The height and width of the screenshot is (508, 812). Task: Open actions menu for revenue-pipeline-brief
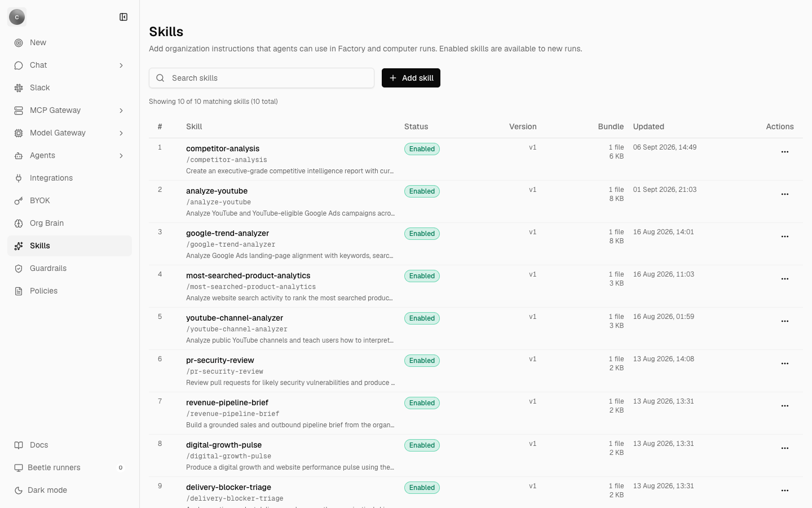[x=784, y=406]
